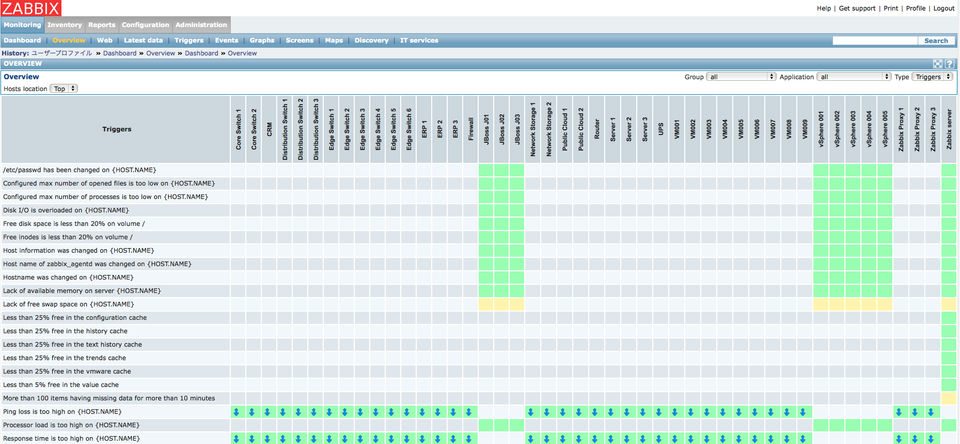Viewport: 960px width, 444px height.
Task: Switch to the Configuration tab
Action: (x=145, y=25)
